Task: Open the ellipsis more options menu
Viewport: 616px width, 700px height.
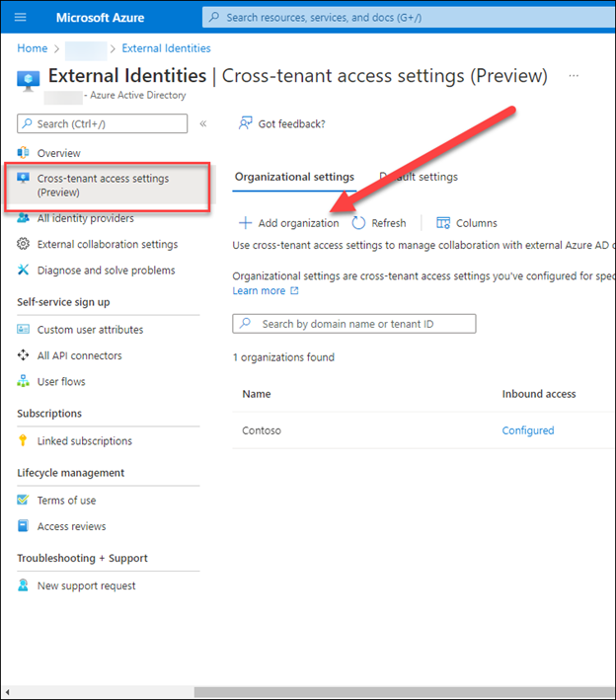Action: pyautogui.click(x=574, y=76)
